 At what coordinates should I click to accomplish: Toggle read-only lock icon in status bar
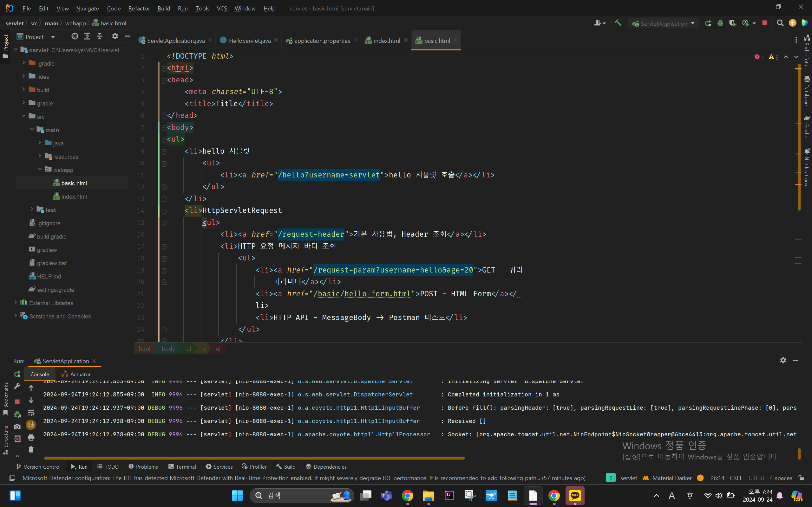[x=801, y=478]
